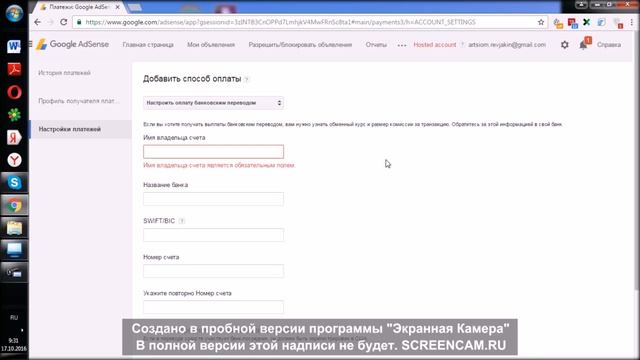The height and width of the screenshot is (360, 640).
Task: Focus the Имя владельца счета field
Action: pyautogui.click(x=213, y=151)
